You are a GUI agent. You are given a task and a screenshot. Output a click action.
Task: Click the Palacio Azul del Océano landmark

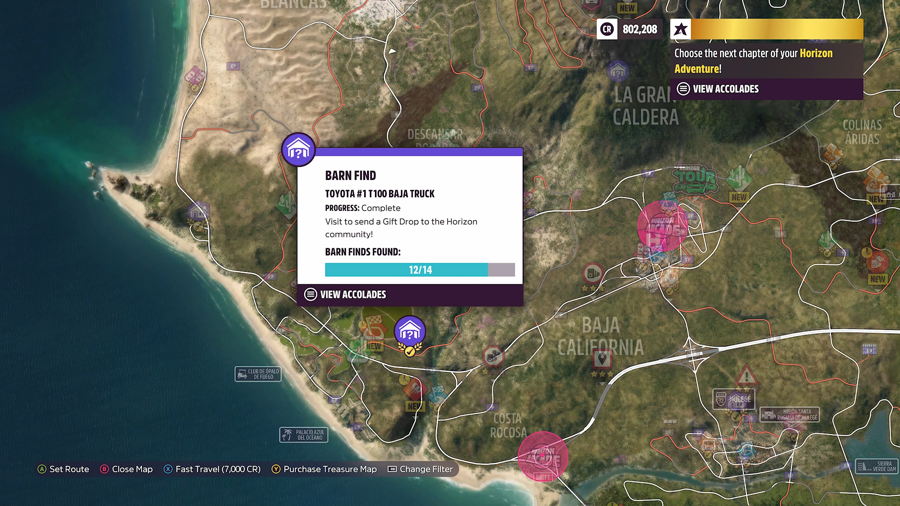pyautogui.click(x=304, y=435)
